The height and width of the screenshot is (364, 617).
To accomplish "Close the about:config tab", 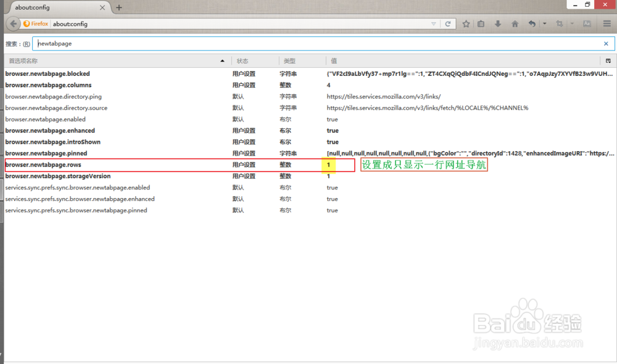I will click(x=102, y=7).
